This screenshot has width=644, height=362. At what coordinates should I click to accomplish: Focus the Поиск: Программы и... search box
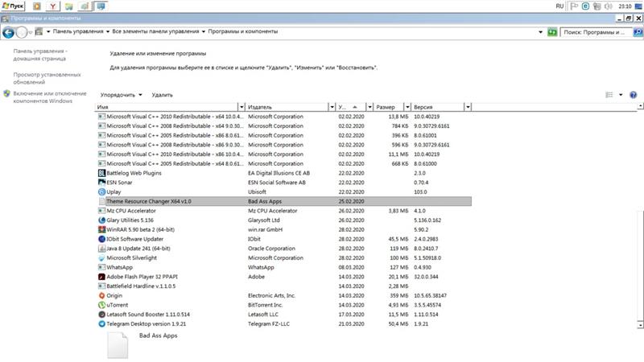tap(596, 32)
